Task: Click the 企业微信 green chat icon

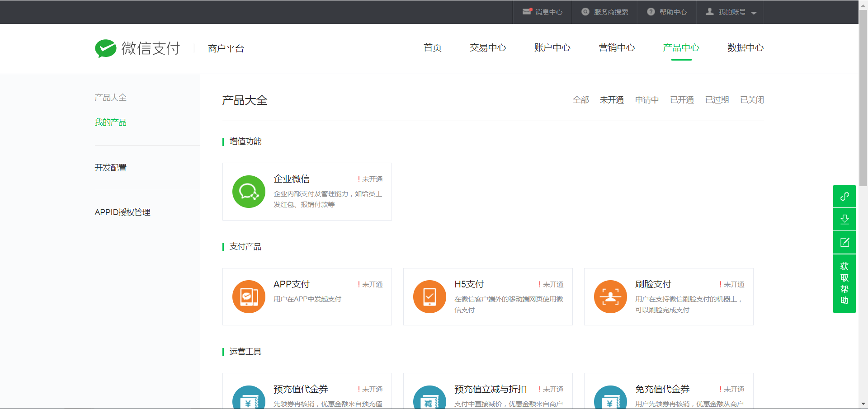Action: 249,192
